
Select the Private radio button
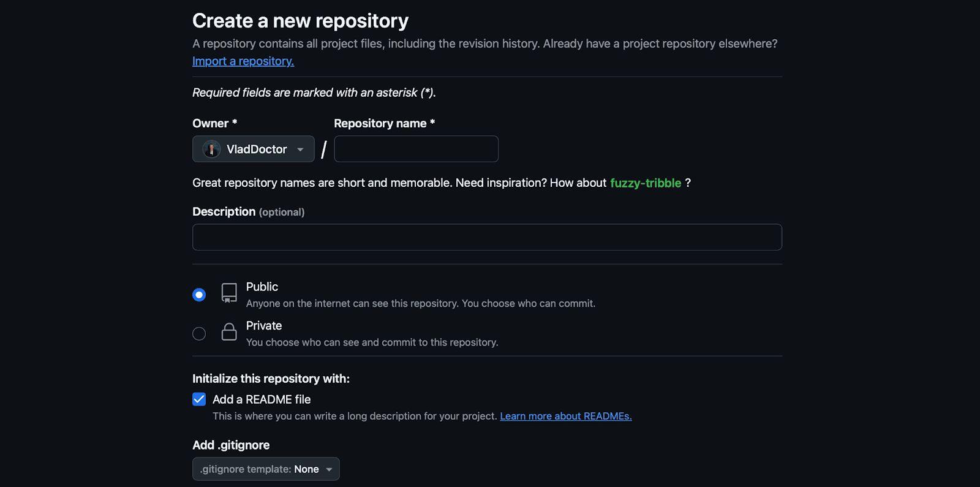[199, 334]
